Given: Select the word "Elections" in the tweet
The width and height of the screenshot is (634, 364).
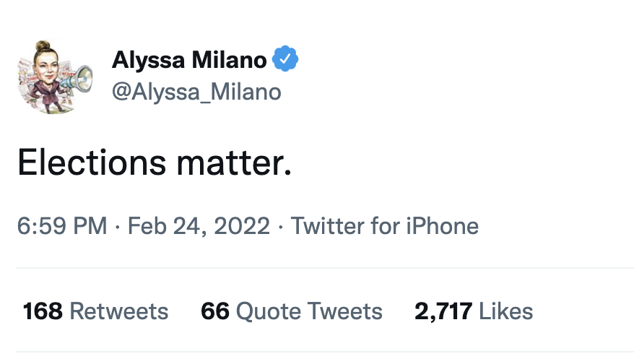Looking at the screenshot, I should point(84,163).
